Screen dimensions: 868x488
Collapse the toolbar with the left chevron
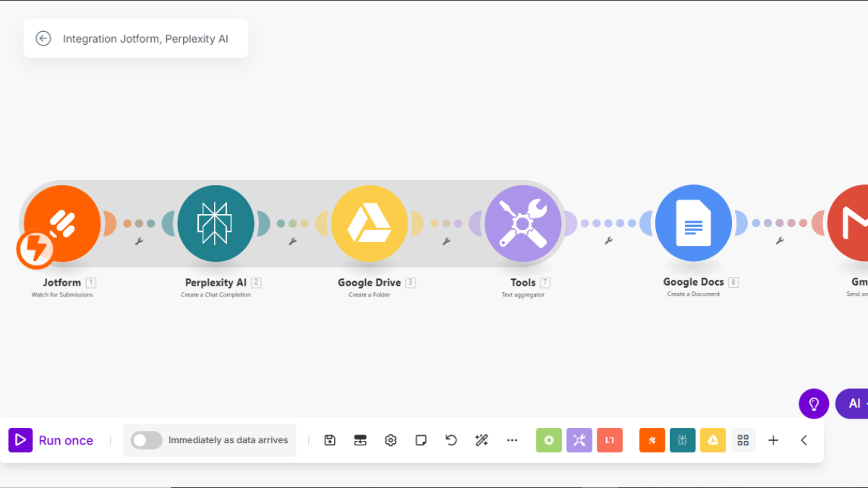[x=804, y=440]
